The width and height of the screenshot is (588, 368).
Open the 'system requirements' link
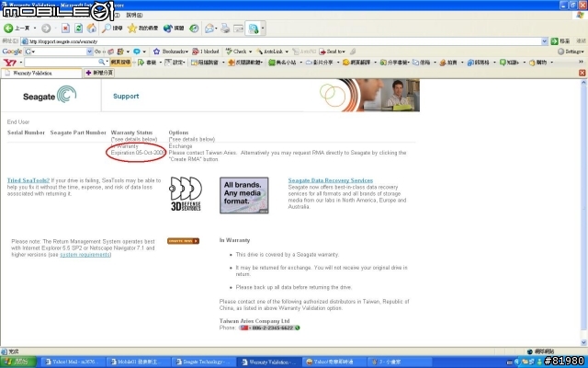click(x=85, y=255)
